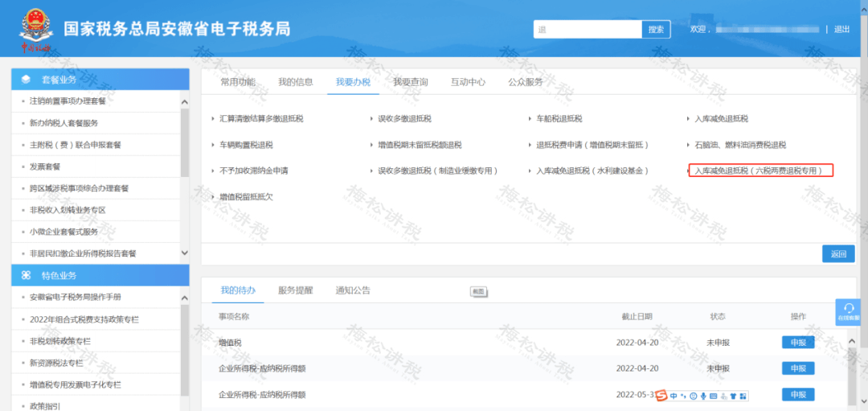This screenshot has height=411, width=868.
Task: Open the Sogou emoji face icon
Action: click(693, 396)
